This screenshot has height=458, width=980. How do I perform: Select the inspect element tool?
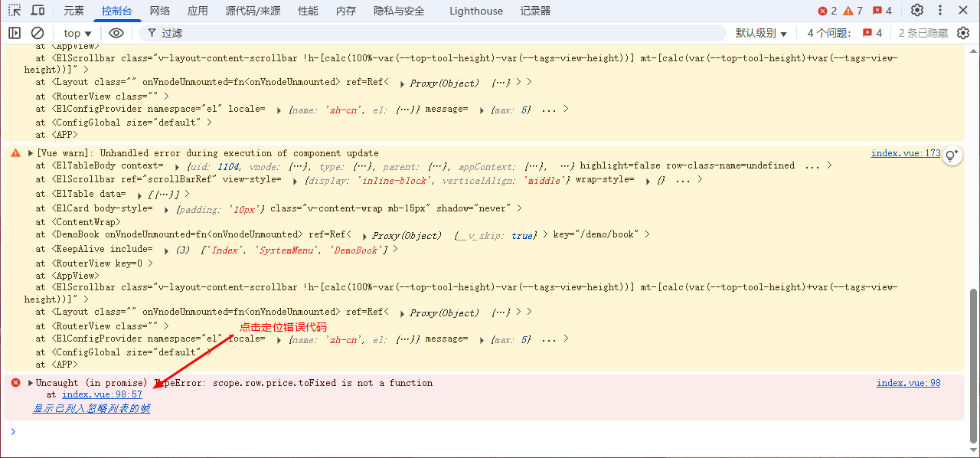click(x=13, y=11)
